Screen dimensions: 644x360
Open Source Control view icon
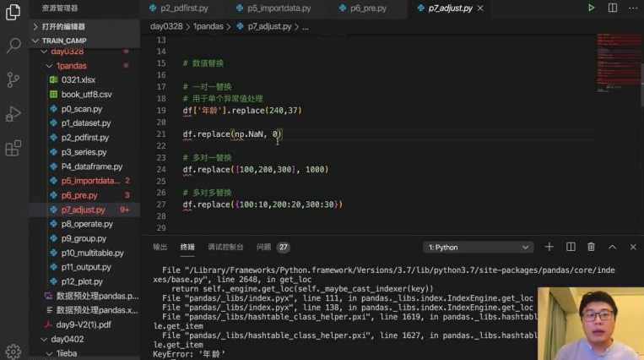click(14, 79)
